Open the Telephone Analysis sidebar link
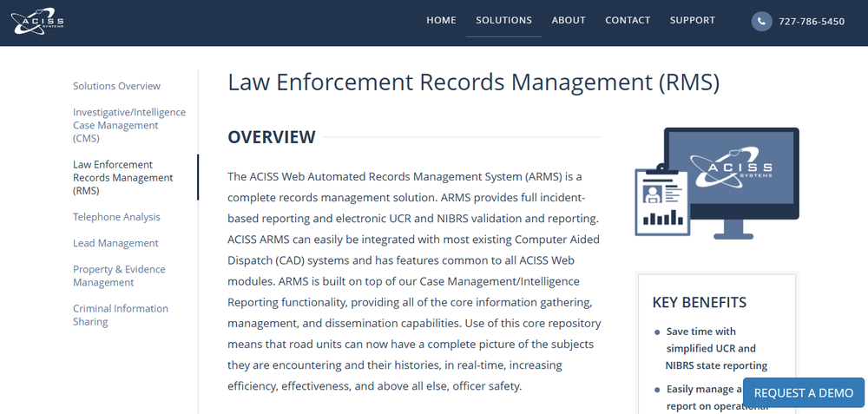The width and height of the screenshot is (868, 414). pos(116,217)
